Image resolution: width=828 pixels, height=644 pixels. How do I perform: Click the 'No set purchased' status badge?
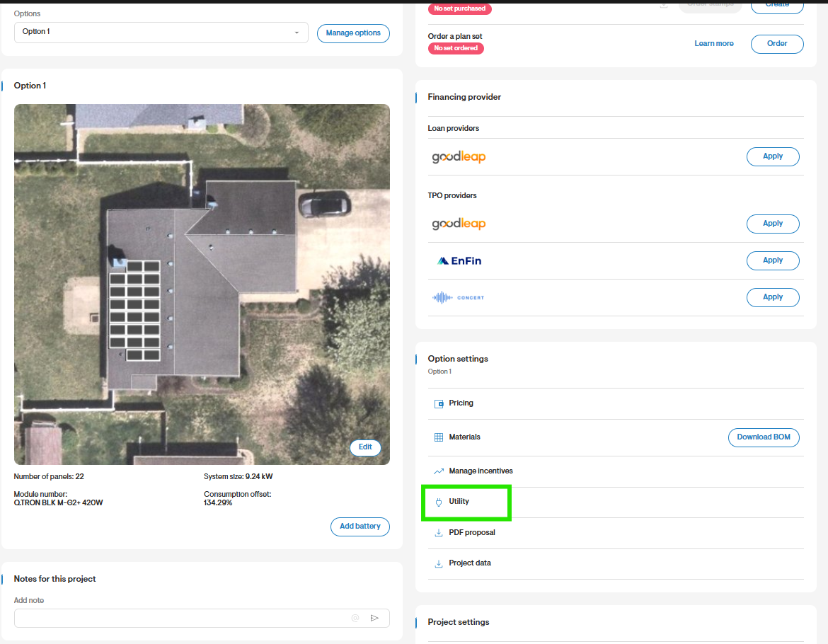[x=460, y=9]
